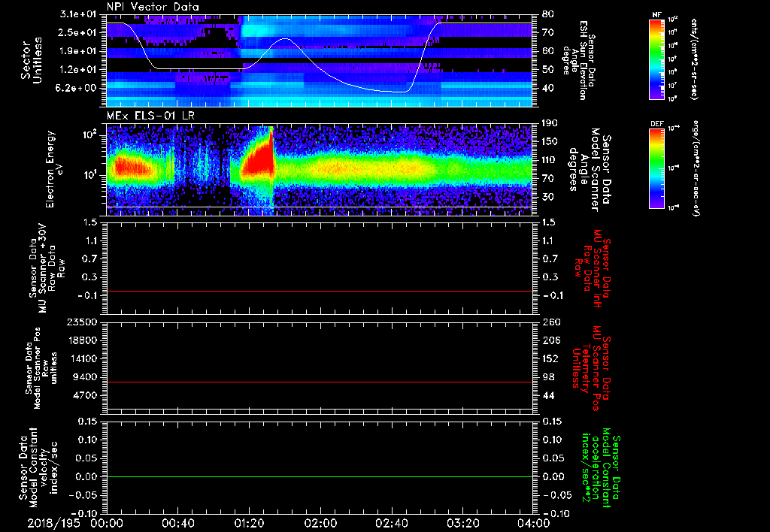Click the "MU Scanner +30V Raw Data" title
This screenshot has height=532, width=770.
47,268
